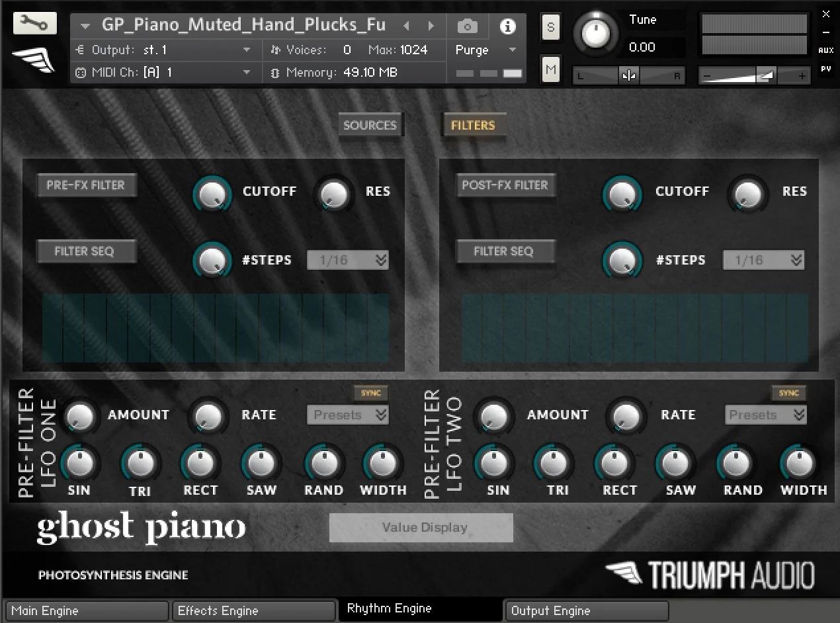Toggle the AUX sends panel
This screenshot has height=623, width=840.
[826, 50]
